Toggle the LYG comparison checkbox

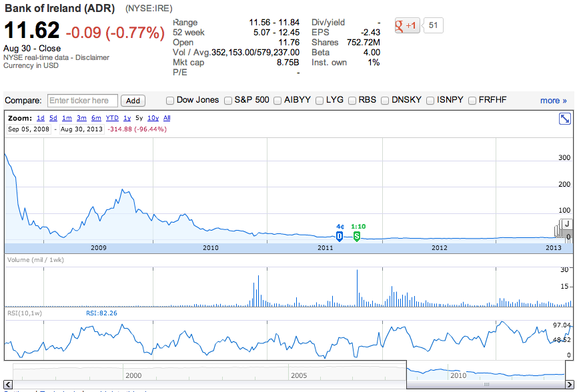point(320,101)
